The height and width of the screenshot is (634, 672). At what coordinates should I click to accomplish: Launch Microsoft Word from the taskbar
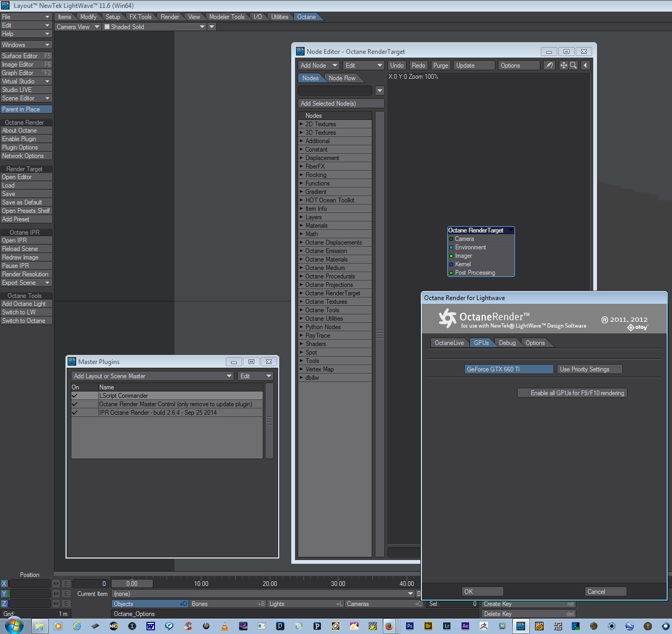coord(151,626)
